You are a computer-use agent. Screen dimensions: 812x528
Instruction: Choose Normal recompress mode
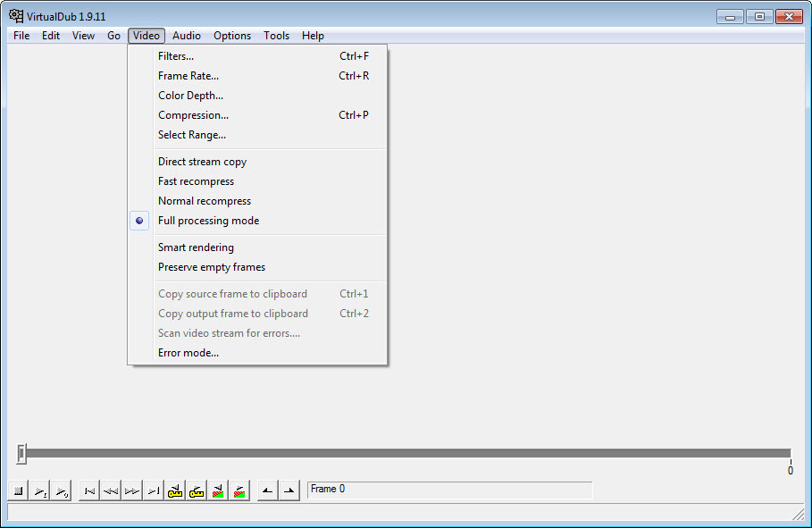tap(257, 201)
